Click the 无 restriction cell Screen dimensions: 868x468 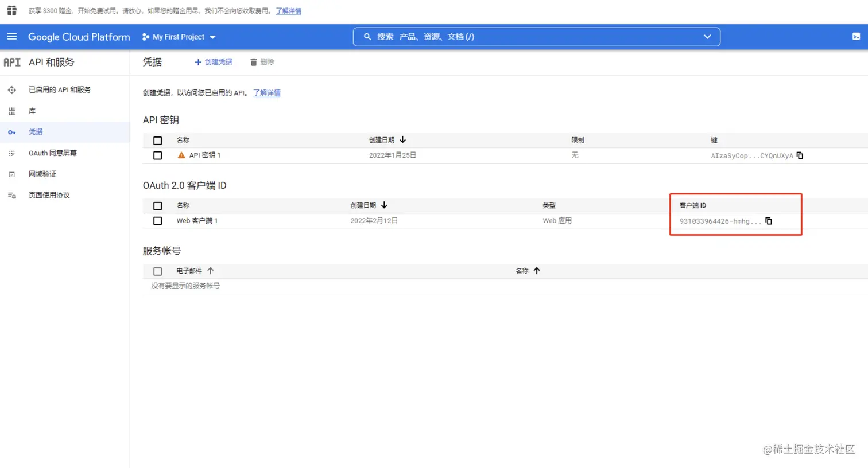coord(575,155)
